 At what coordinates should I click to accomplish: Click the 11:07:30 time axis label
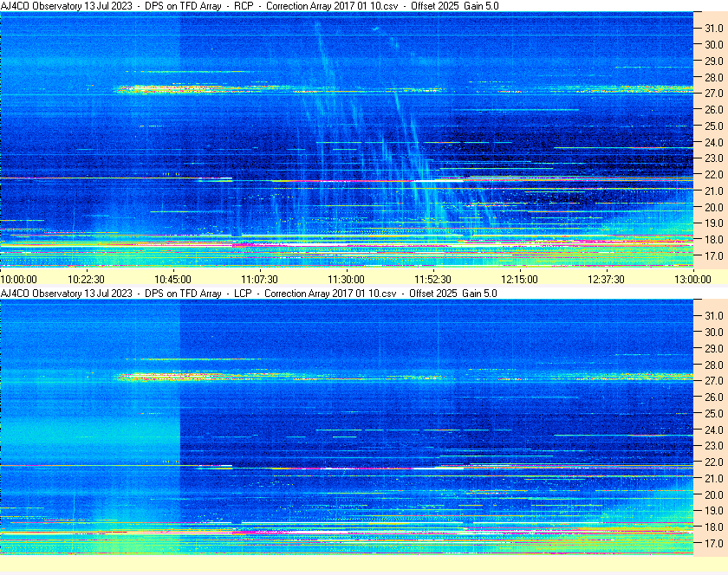[259, 280]
